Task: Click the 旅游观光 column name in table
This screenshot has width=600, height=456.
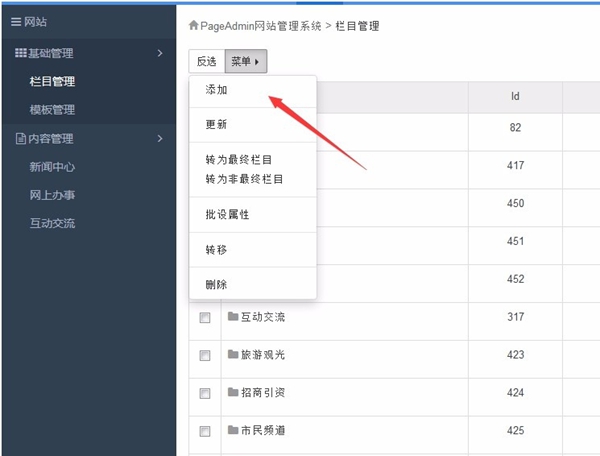Action: [x=263, y=355]
